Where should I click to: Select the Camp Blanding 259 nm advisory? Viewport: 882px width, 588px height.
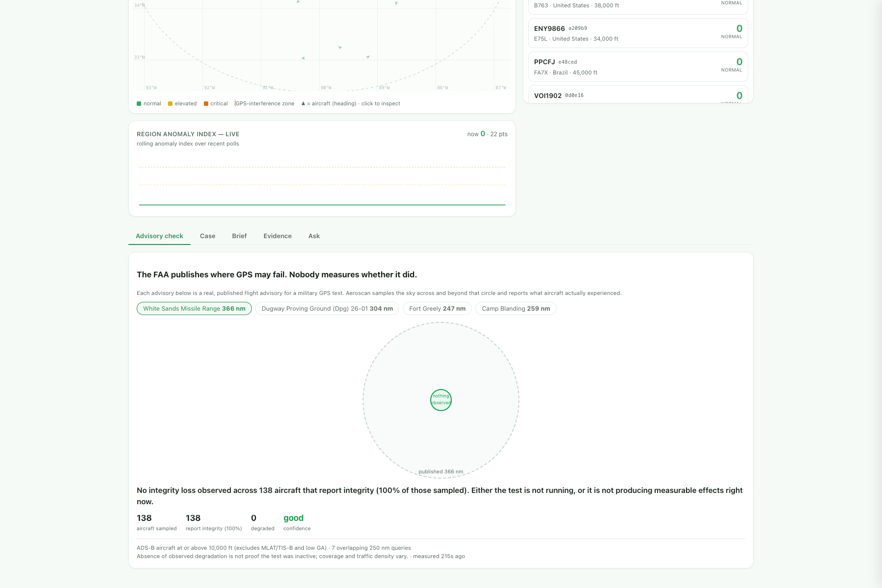(x=516, y=309)
